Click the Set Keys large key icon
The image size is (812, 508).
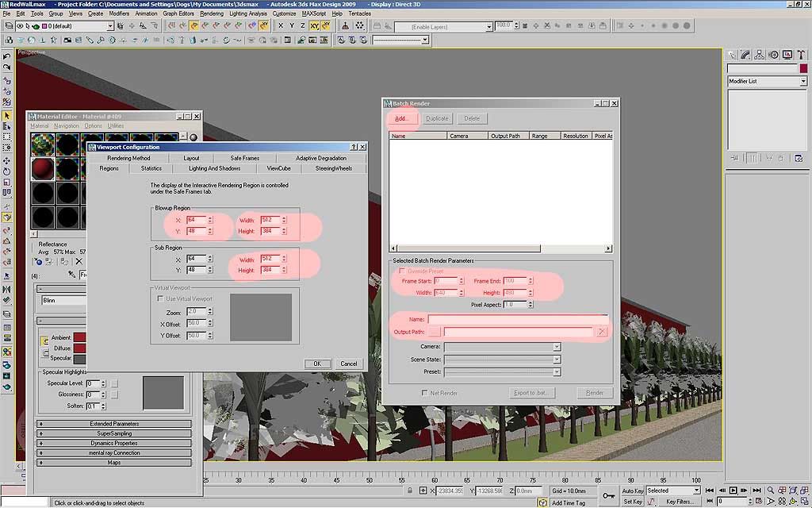(609, 496)
